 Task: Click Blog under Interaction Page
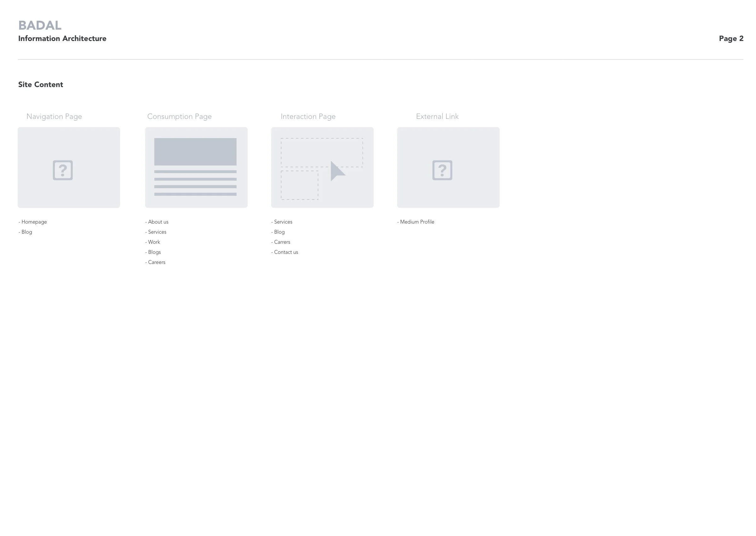click(x=278, y=232)
